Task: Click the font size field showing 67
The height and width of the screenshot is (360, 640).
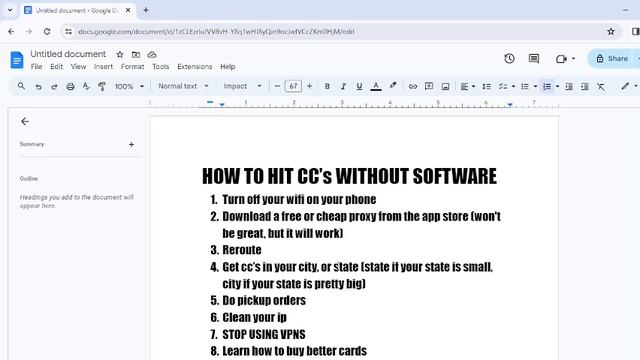Action: 293,86
